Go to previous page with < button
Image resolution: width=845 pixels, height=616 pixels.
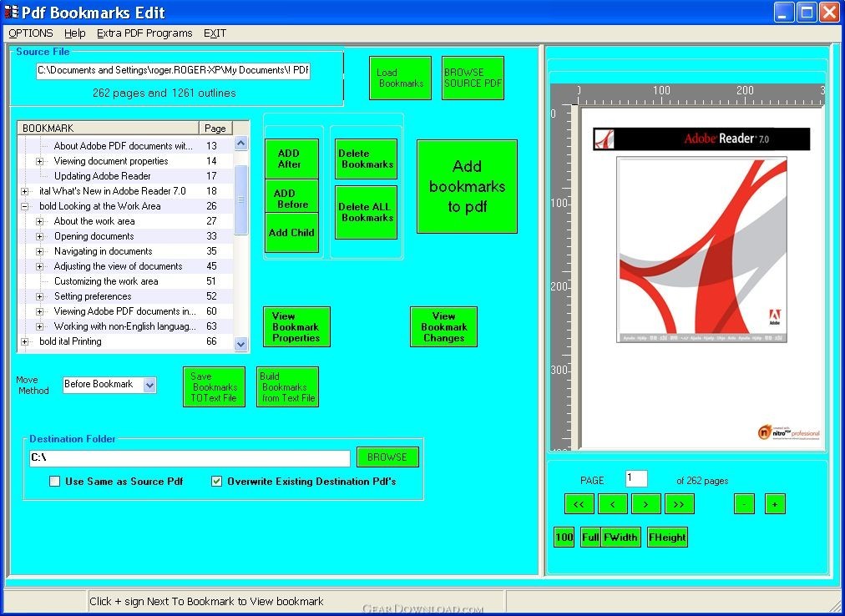click(613, 504)
